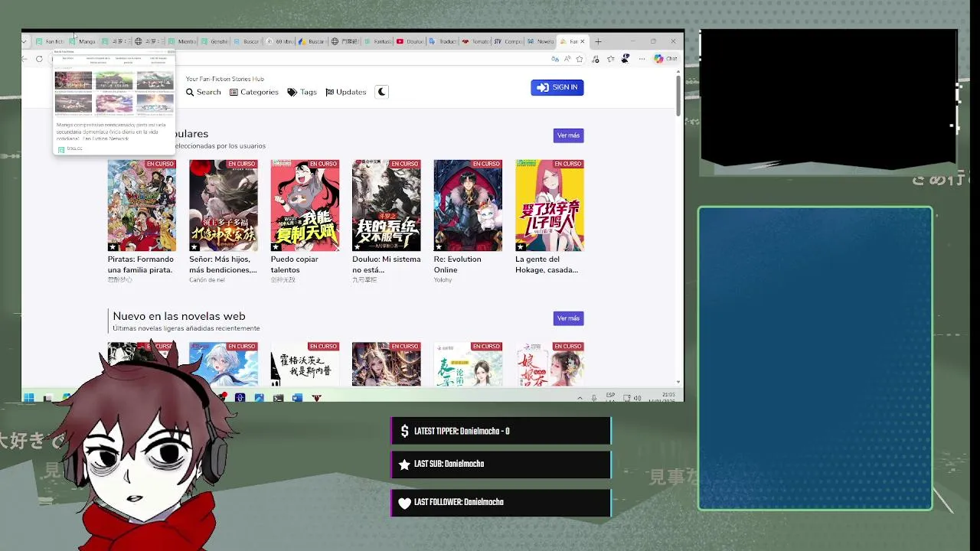The image size is (980, 551).
Task: Open the Re: Evolution Online cover
Action: [x=468, y=205]
